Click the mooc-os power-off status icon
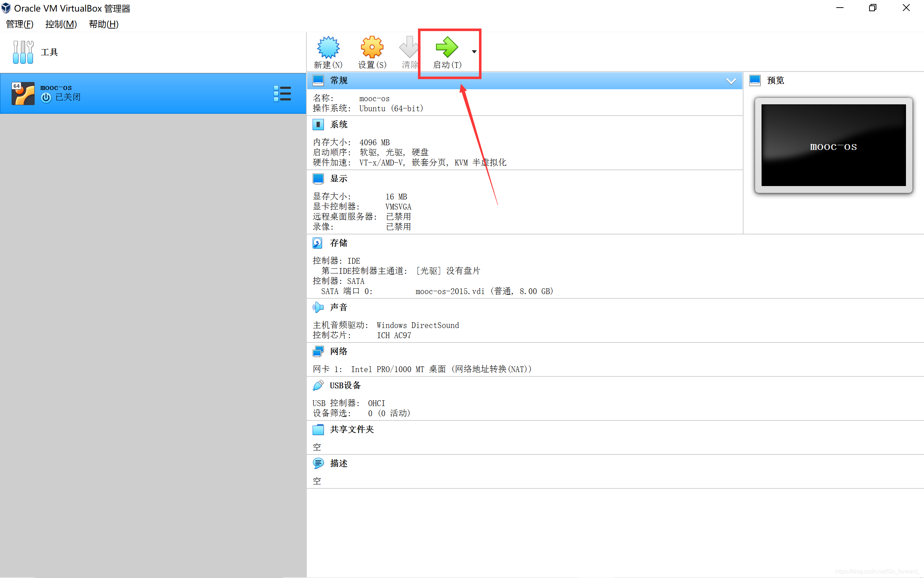The width and height of the screenshot is (924, 578). 46,98
